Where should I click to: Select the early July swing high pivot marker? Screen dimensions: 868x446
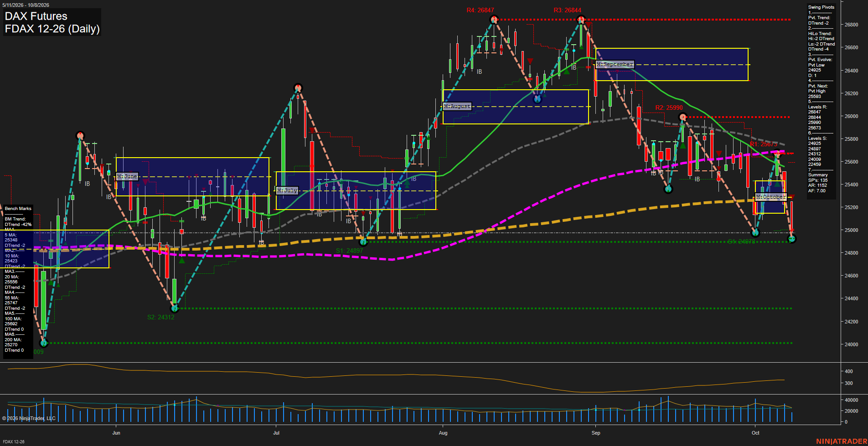point(298,87)
